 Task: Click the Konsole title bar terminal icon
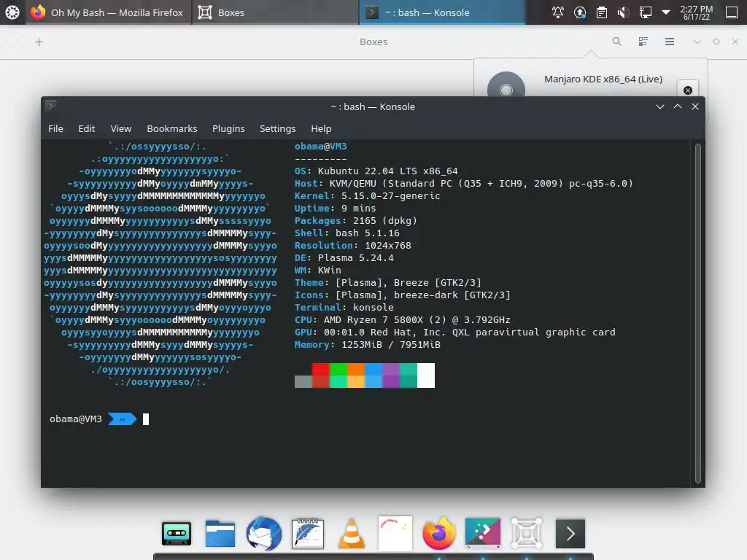51,106
